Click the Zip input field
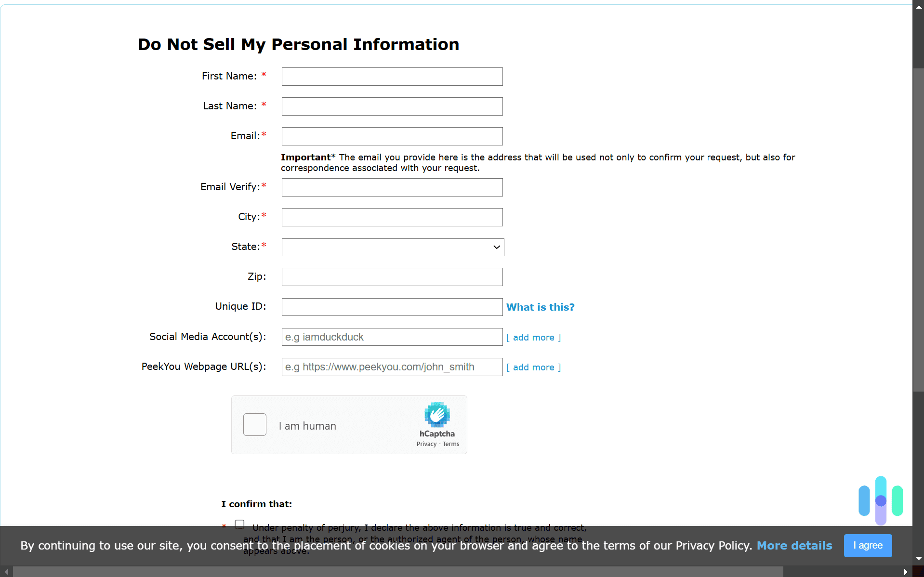This screenshot has height=577, width=924. pyautogui.click(x=392, y=276)
